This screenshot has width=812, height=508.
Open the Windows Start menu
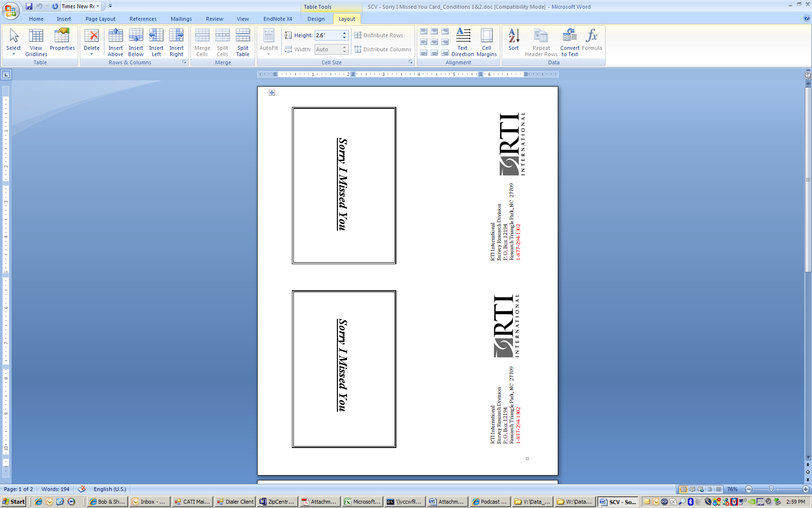(14, 502)
